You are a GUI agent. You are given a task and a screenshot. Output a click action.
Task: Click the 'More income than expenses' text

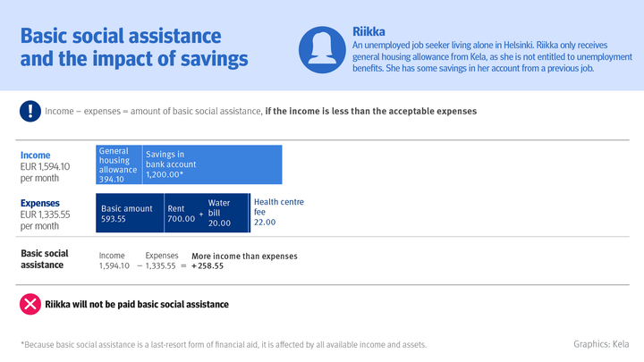[x=244, y=256]
